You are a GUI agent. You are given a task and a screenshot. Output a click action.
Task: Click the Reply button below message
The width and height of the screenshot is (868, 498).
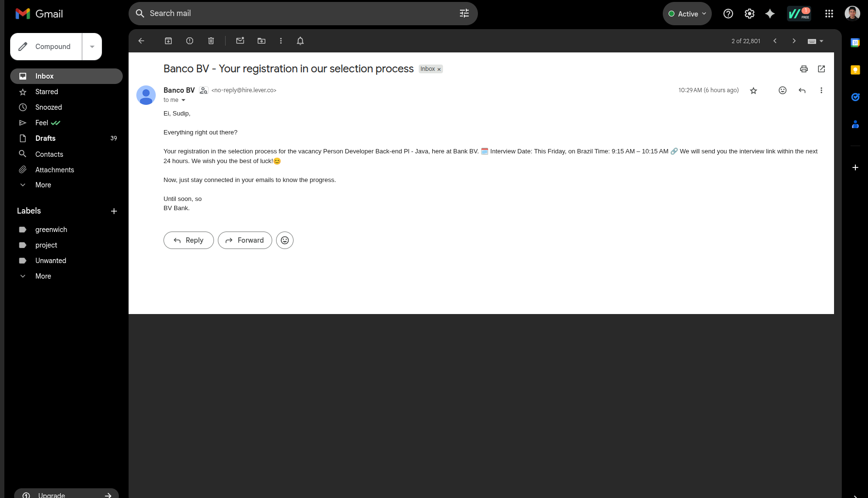tap(189, 240)
